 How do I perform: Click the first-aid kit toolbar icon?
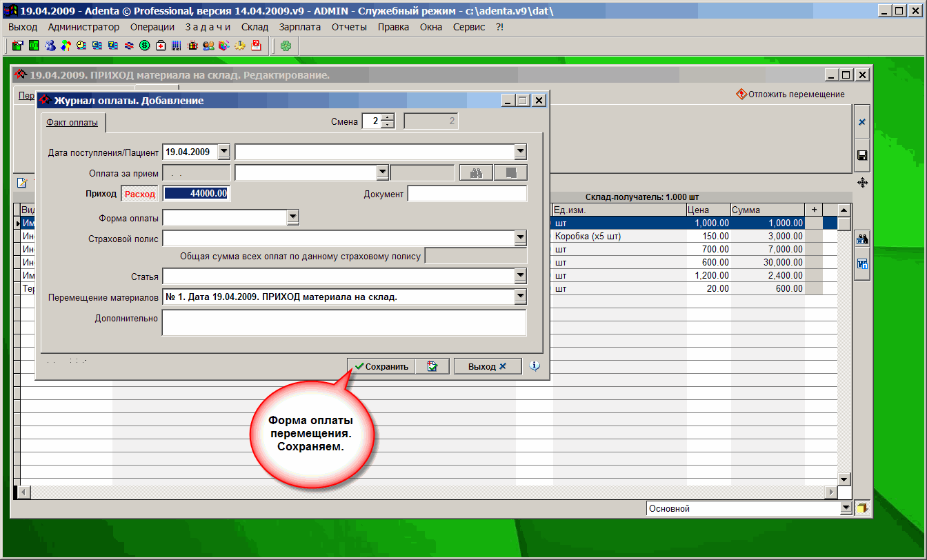coord(161,46)
